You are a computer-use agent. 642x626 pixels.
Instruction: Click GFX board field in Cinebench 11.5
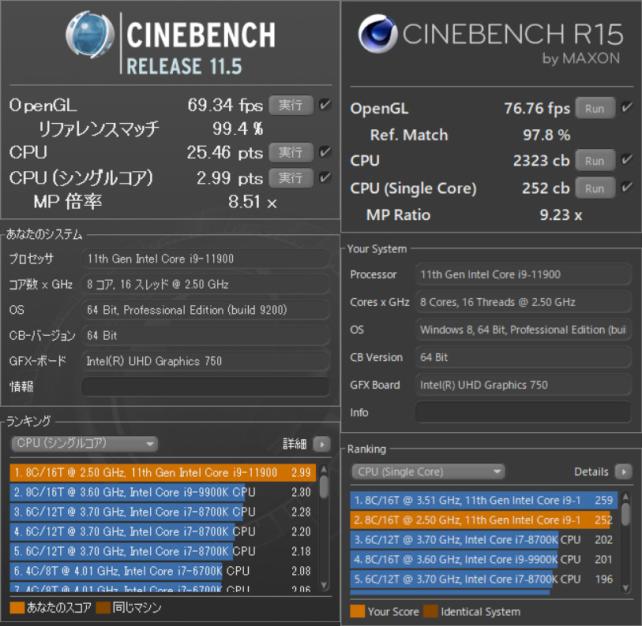tap(205, 361)
